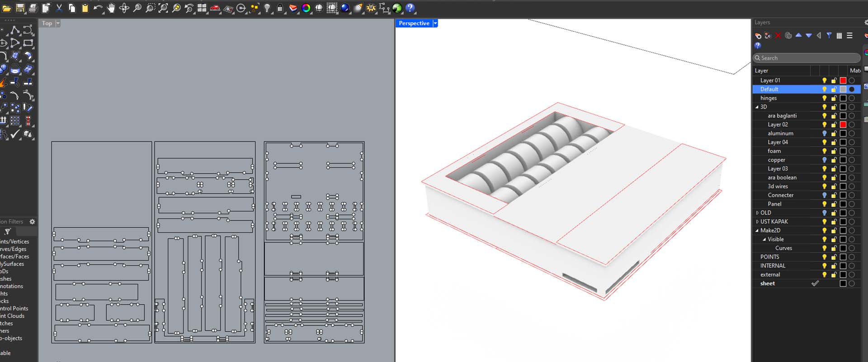Screen dimensions: 868x362
Task: Click the Undo arrow icon
Action: pos(98,8)
